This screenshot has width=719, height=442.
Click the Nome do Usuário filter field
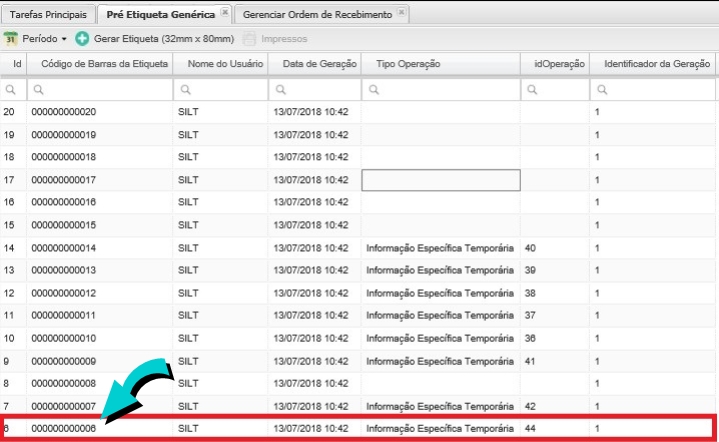tap(221, 90)
